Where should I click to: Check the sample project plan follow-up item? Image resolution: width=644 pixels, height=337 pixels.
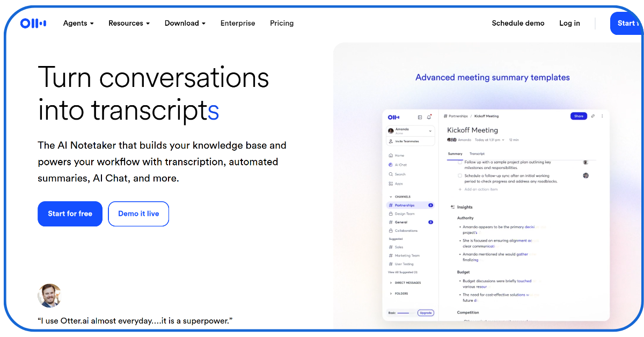pos(460,162)
